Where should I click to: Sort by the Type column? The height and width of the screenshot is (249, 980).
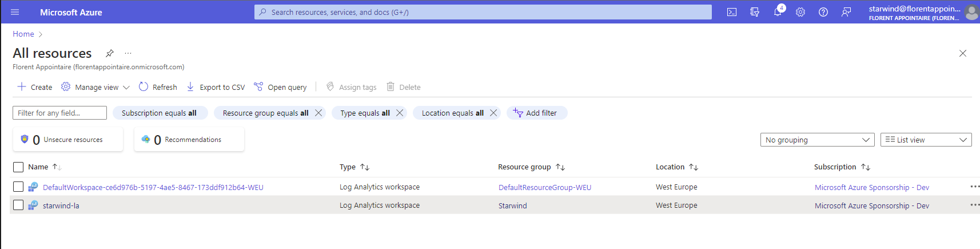tap(354, 167)
